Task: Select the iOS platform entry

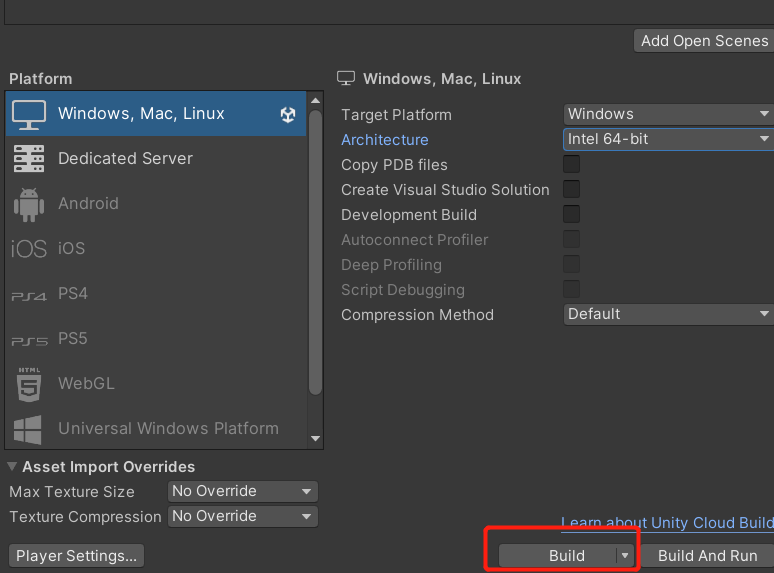Action: pyautogui.click(x=156, y=249)
